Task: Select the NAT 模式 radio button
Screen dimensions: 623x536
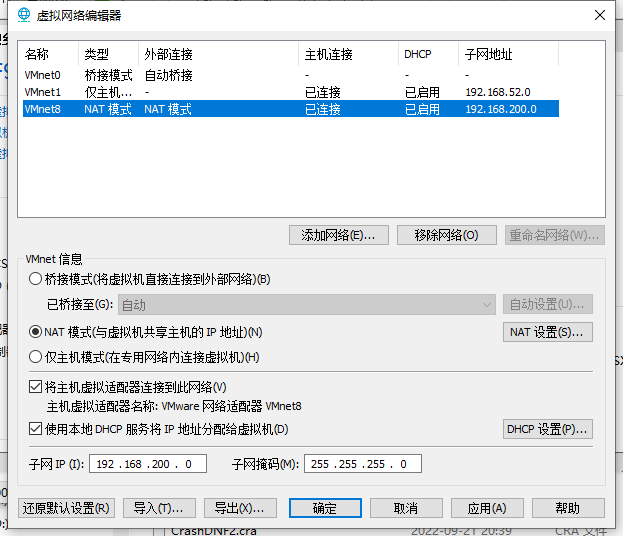Action: coord(35,332)
